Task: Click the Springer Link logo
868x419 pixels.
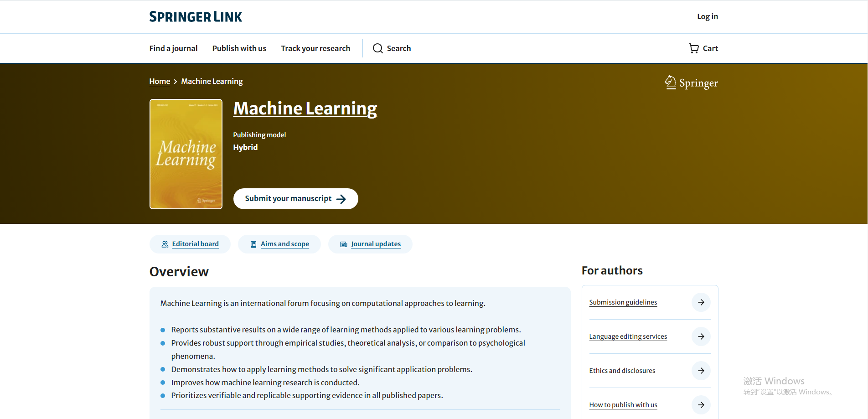Action: click(x=196, y=17)
